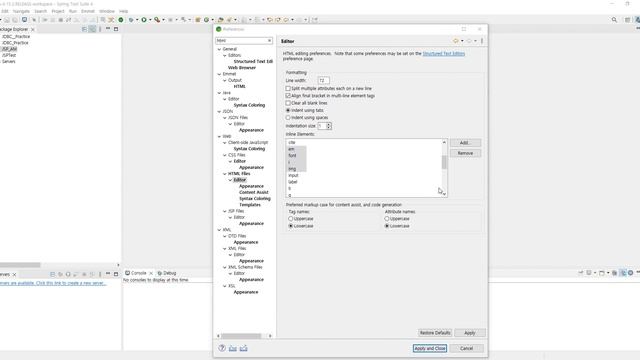Close the Servers view tab
This screenshot has width=640, height=360.
14,274
